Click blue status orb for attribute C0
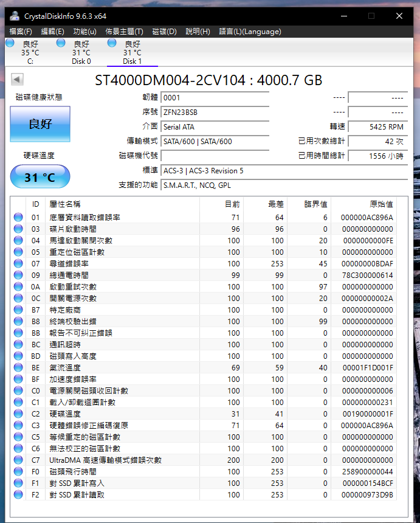The height and width of the screenshot is (523, 420). click(18, 390)
